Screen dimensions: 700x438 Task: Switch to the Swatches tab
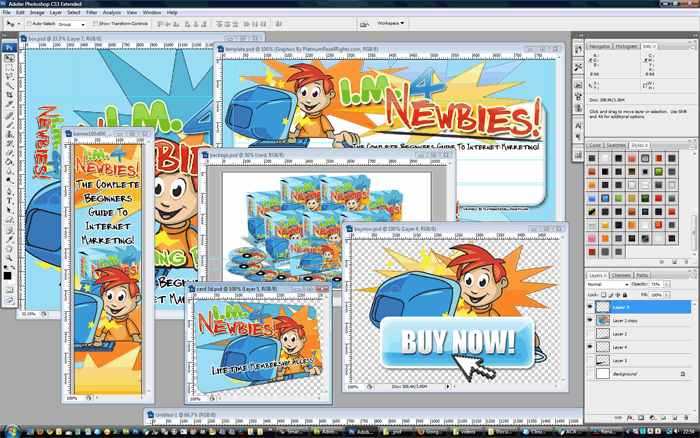[616, 145]
